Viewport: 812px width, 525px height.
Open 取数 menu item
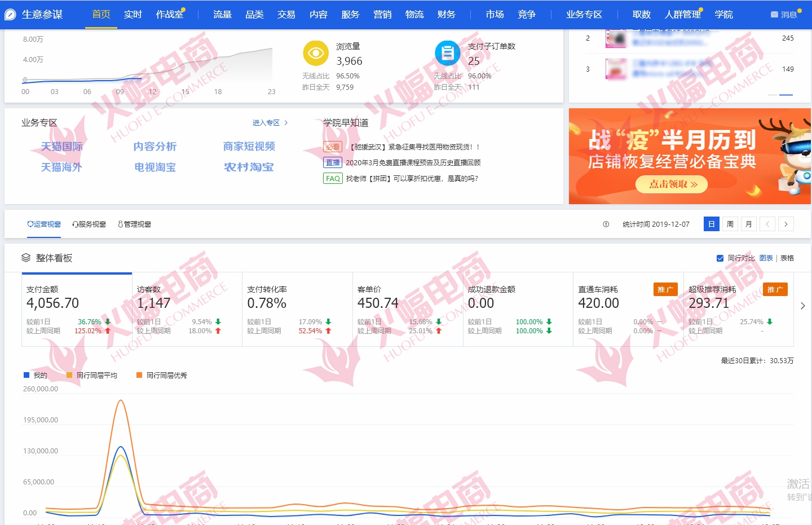coord(642,14)
